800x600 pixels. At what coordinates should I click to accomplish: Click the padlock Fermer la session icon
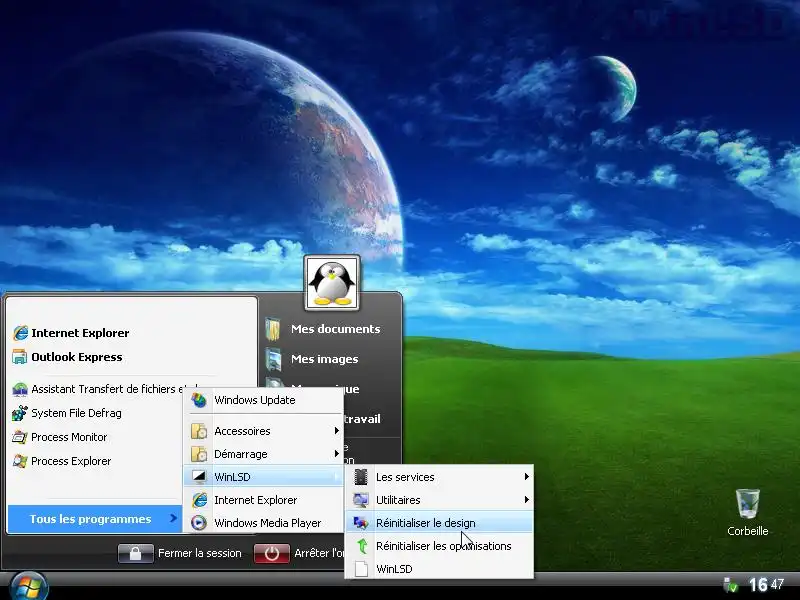136,554
